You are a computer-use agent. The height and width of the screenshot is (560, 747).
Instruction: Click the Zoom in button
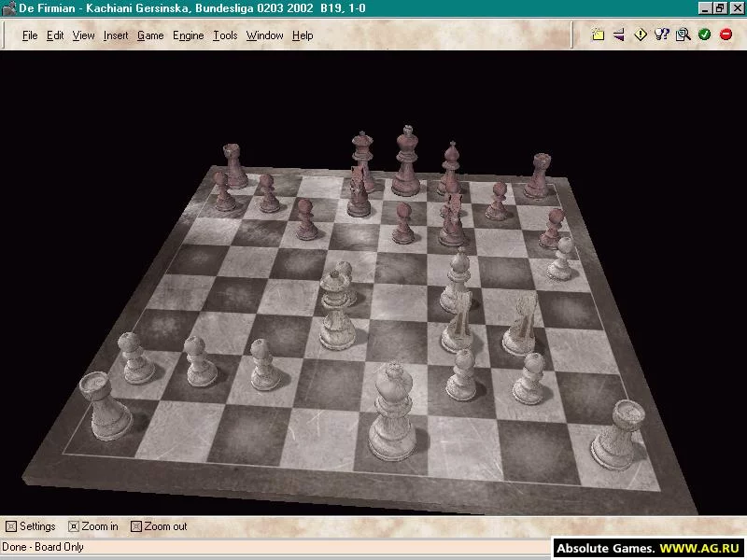(93, 526)
